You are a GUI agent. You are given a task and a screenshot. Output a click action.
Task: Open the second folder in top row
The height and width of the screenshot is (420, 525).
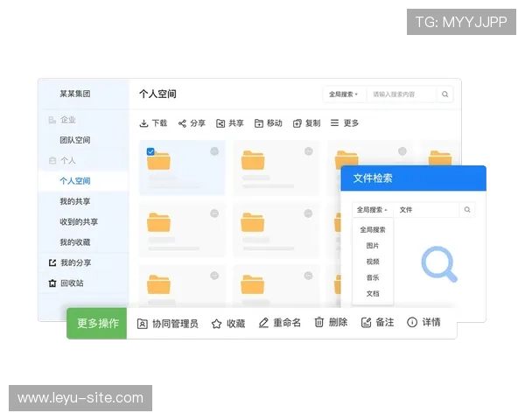pos(253,160)
